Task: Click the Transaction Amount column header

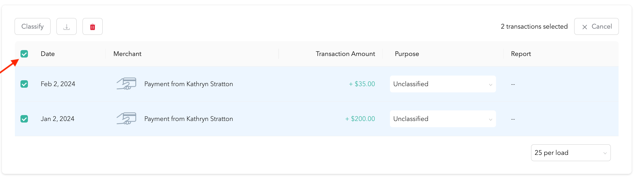Action: (345, 54)
